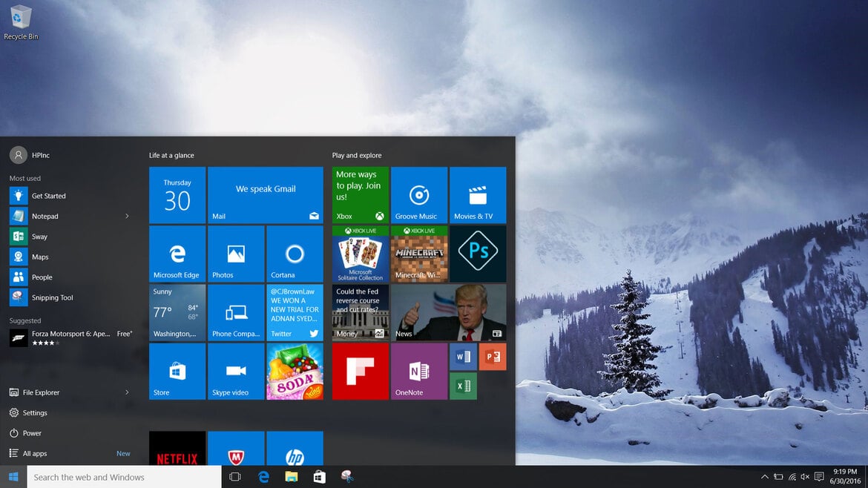Expand the Notepad jump list arrow
Screen dimensions: 868x488
tap(127, 217)
